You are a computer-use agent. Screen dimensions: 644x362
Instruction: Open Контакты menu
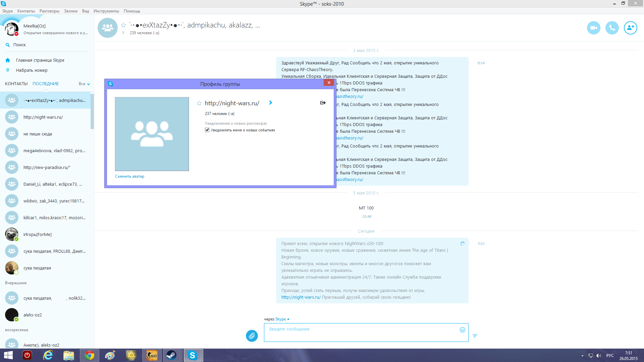26,11
